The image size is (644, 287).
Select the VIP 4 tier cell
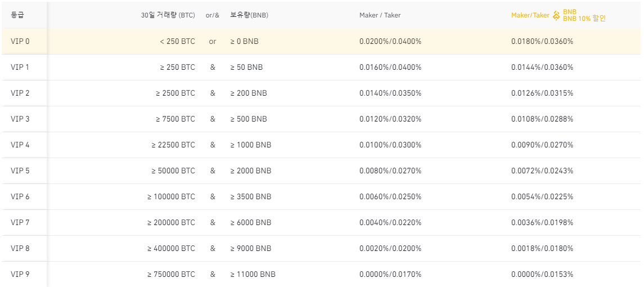click(20, 145)
